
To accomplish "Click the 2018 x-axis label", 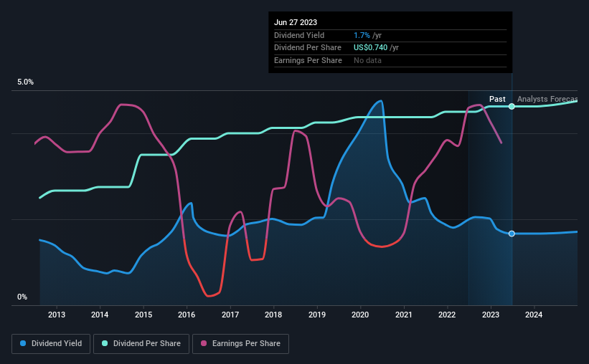I will 273,315.
